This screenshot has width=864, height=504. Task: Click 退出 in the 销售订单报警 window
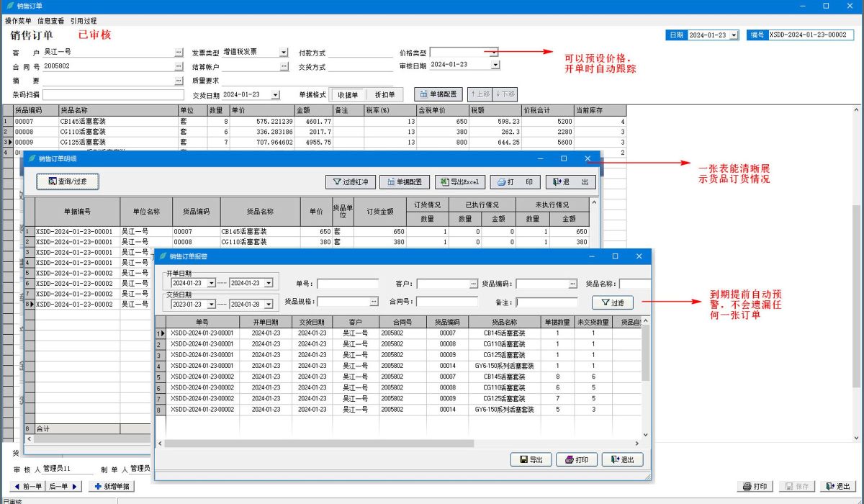(622, 460)
